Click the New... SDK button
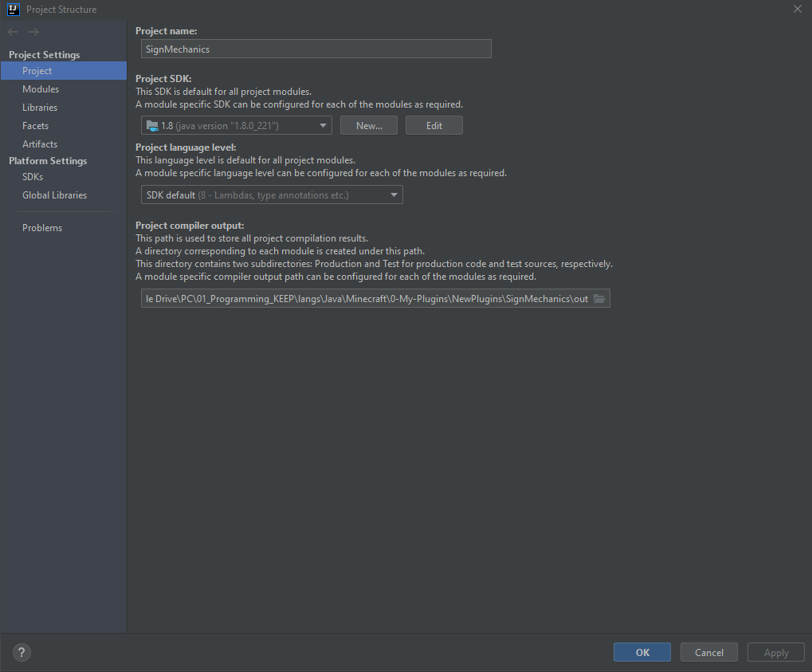 tap(369, 125)
